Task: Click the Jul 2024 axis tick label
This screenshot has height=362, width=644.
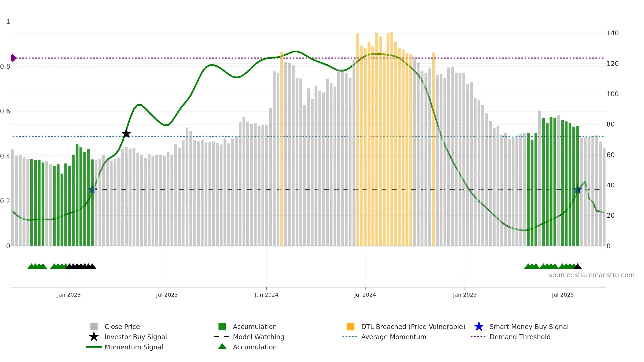Action: click(365, 295)
